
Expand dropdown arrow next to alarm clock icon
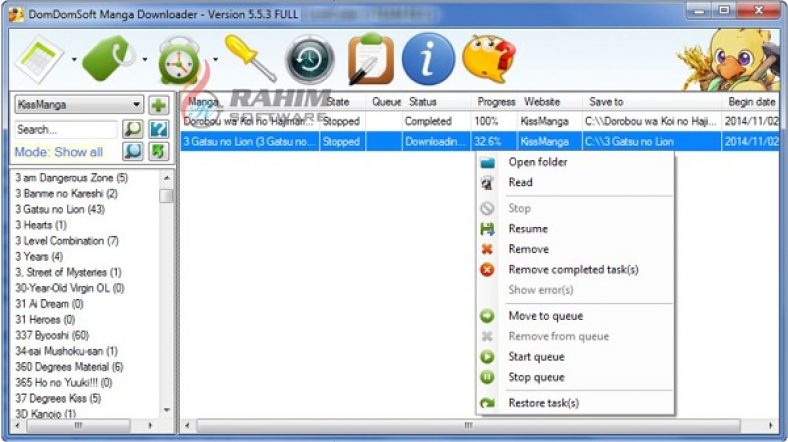coord(216,59)
